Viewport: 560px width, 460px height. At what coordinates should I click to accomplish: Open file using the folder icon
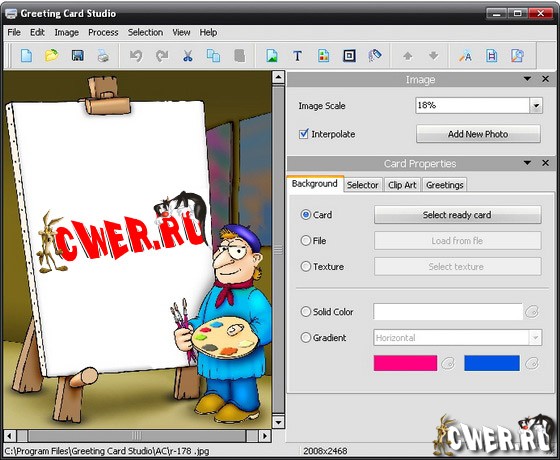(x=52, y=56)
